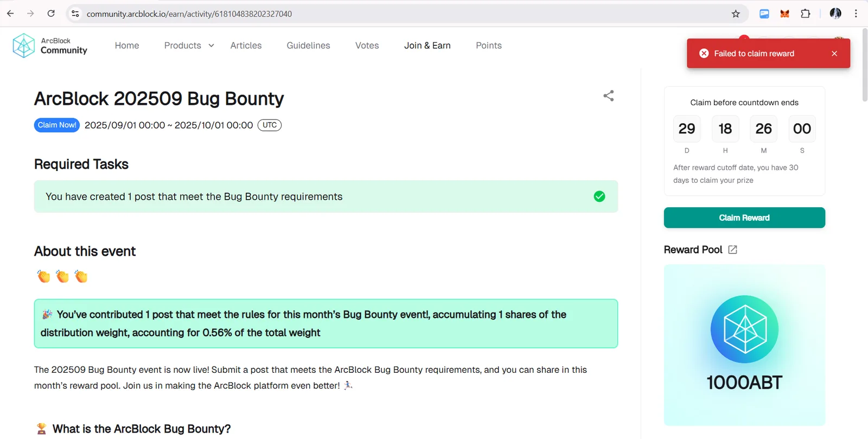Click the Required Tasks heading
This screenshot has width=868, height=439.
point(81,164)
